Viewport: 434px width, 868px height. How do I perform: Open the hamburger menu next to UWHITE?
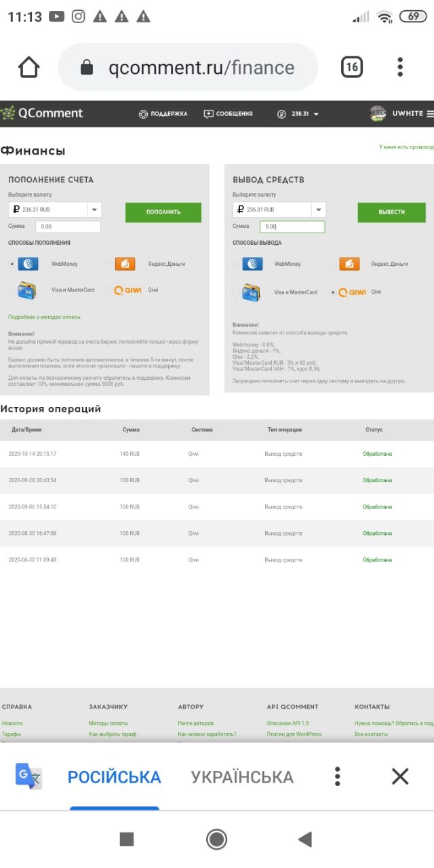(430, 114)
